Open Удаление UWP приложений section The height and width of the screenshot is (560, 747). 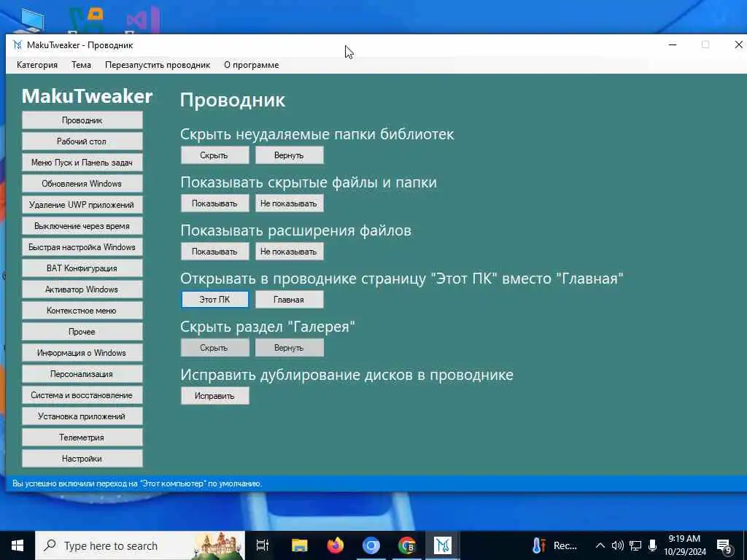(x=82, y=205)
